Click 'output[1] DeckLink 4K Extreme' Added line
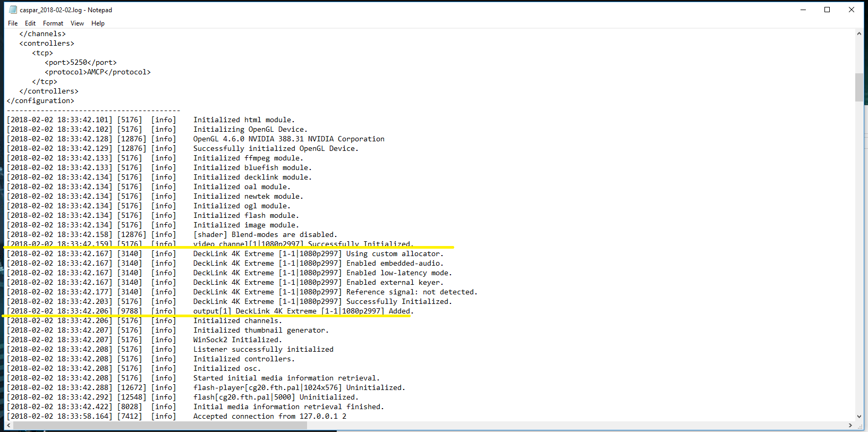 303,311
